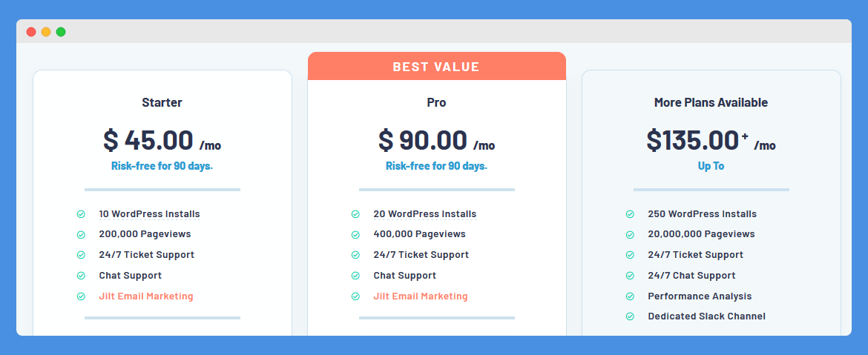Click the checkmark icon beside Dedicated Slack Channel
Screen dimensions: 868x355
click(630, 317)
